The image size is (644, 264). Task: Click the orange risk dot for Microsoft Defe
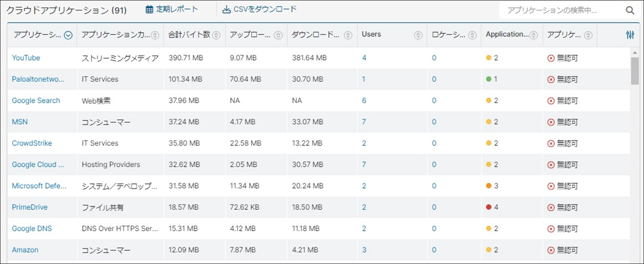click(x=488, y=186)
